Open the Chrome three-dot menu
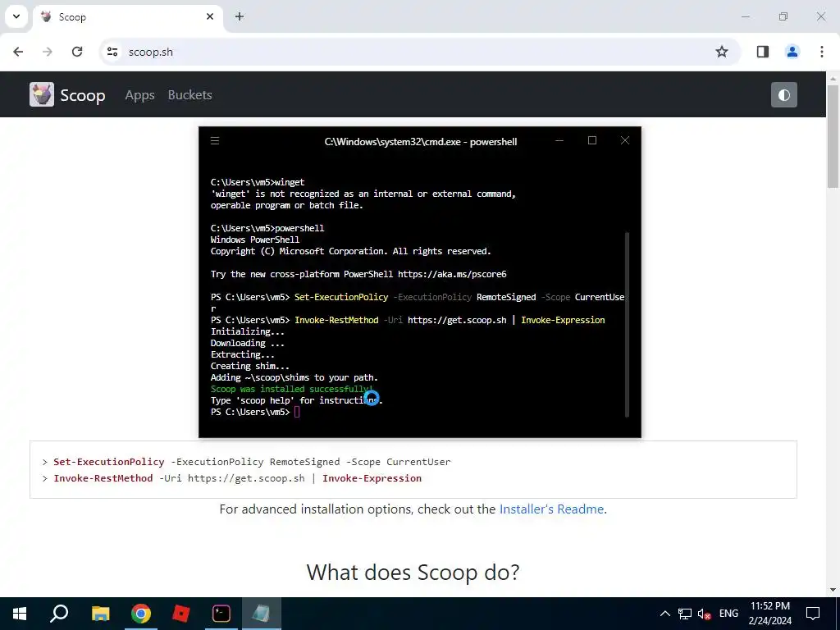The image size is (840, 630). click(821, 52)
